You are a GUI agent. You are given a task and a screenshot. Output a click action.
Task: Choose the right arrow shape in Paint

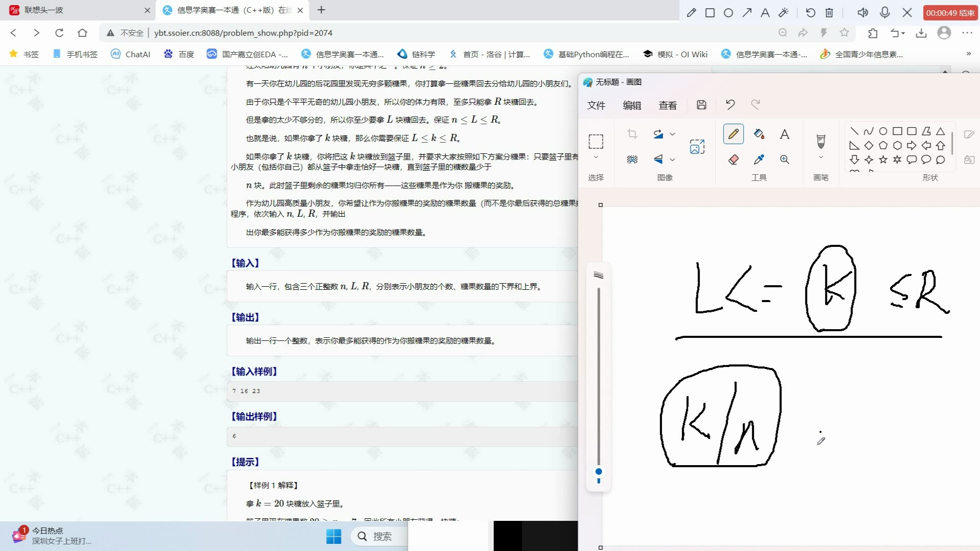point(911,146)
